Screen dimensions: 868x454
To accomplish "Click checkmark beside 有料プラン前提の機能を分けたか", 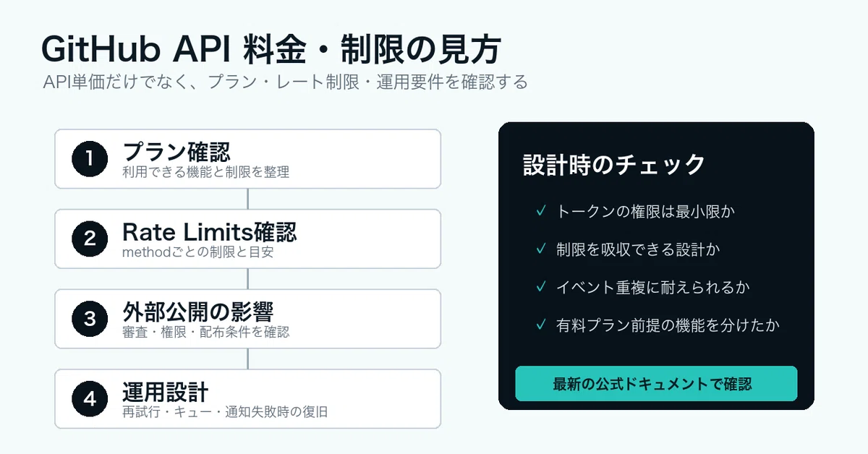I will pyautogui.click(x=540, y=325).
